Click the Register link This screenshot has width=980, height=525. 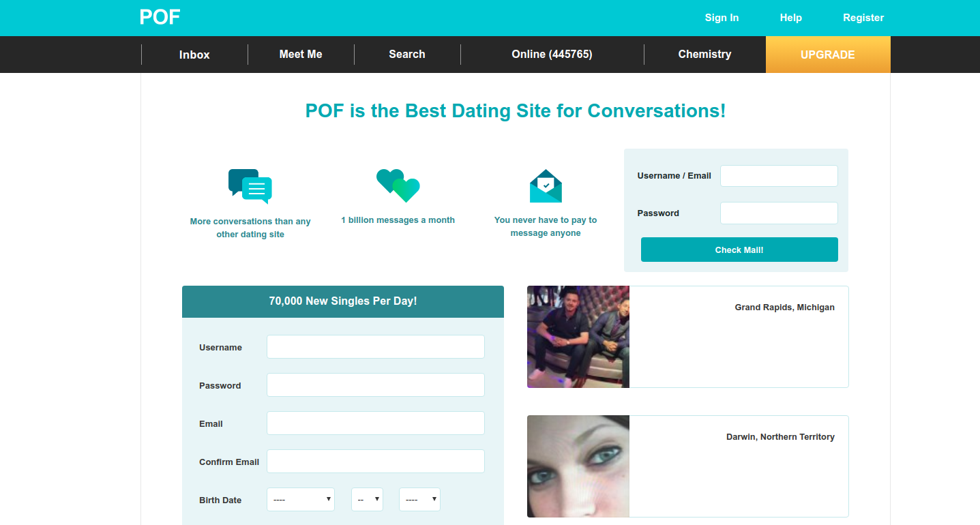click(863, 18)
